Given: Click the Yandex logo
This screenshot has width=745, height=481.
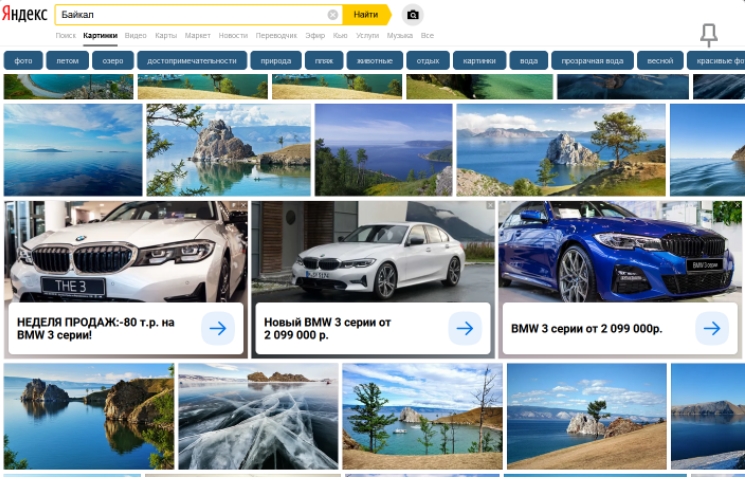Looking at the screenshot, I should 24,15.
